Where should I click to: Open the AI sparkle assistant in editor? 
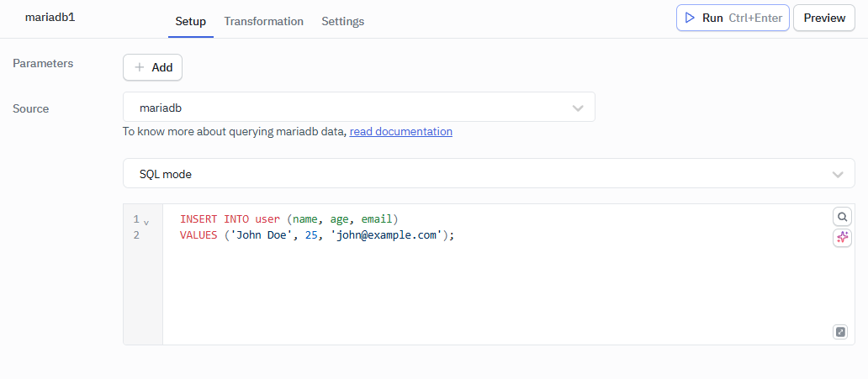[842, 238]
